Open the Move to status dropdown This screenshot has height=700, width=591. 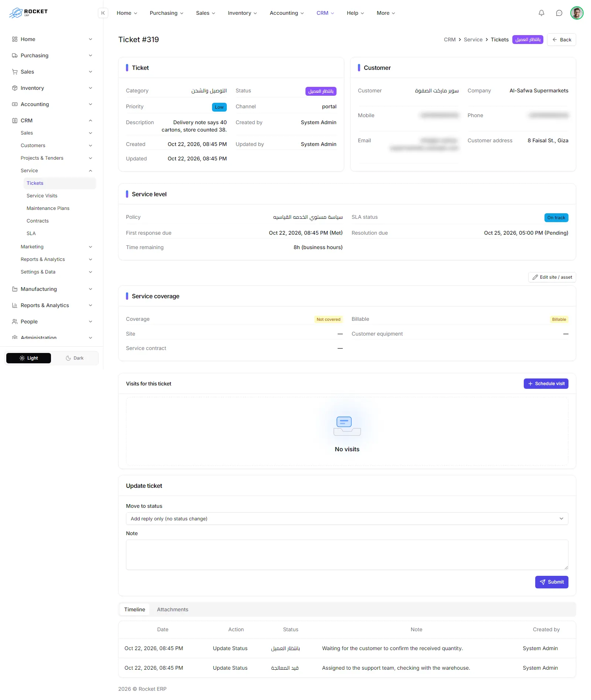[x=347, y=519]
